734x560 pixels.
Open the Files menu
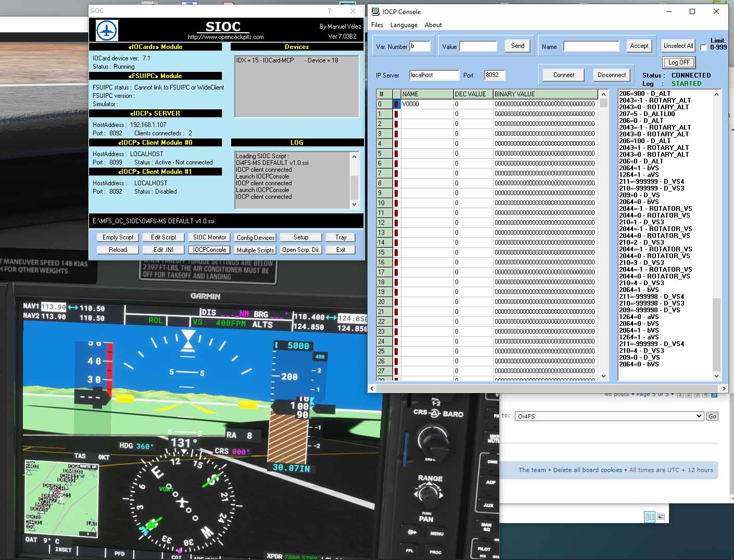(377, 25)
